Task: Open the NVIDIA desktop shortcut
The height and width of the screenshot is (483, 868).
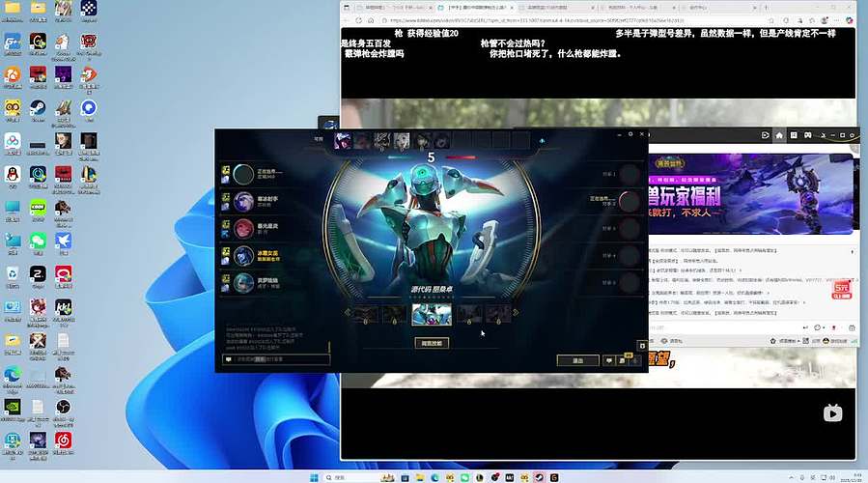Action: tap(13, 407)
